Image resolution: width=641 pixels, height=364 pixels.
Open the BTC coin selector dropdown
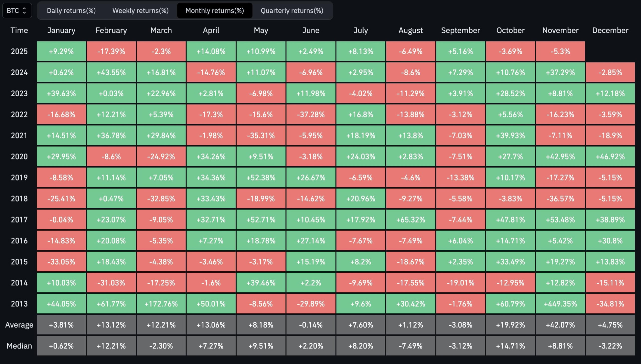(x=17, y=11)
